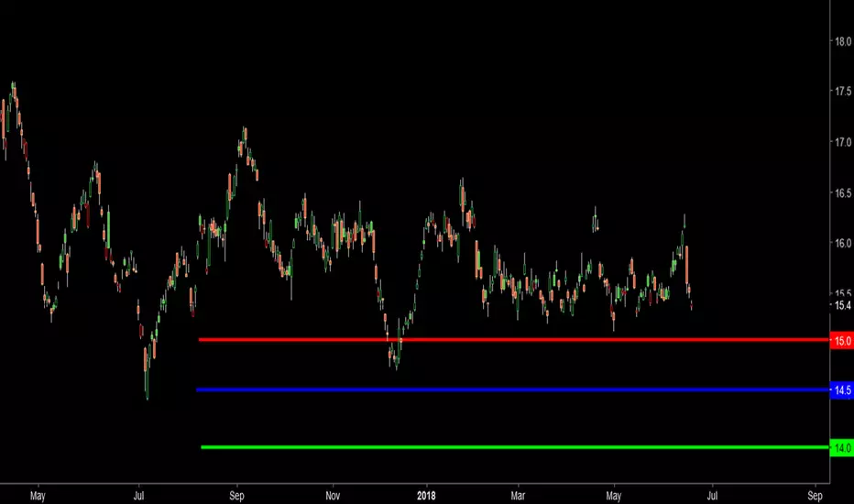The image size is (854, 504).
Task: Click the 2018 year label on time axis
Action: click(x=426, y=495)
